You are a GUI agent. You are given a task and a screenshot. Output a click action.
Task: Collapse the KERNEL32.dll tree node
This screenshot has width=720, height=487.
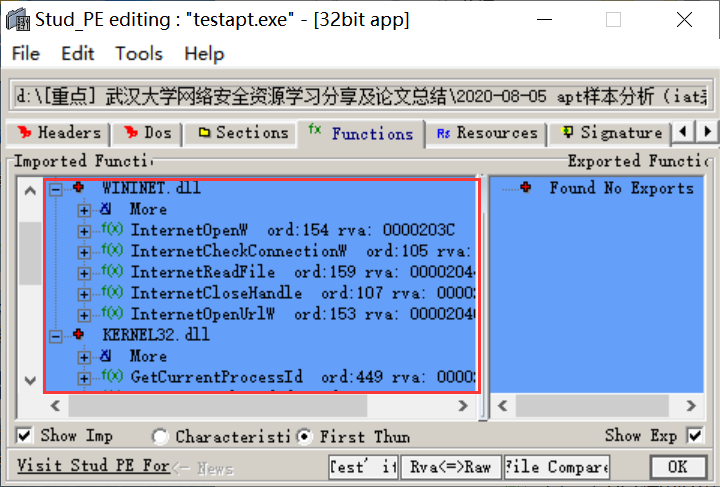click(x=56, y=336)
